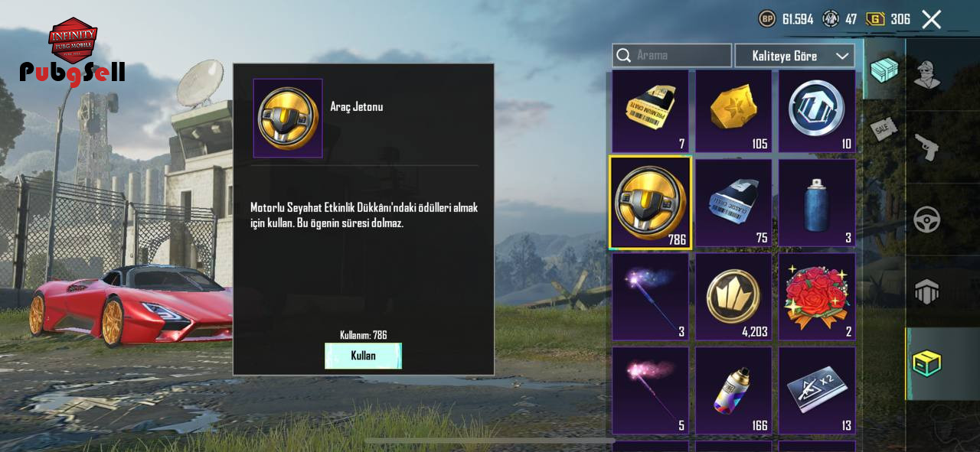The image size is (980, 452).
Task: Close the inventory with the X button
Action: 931,19
